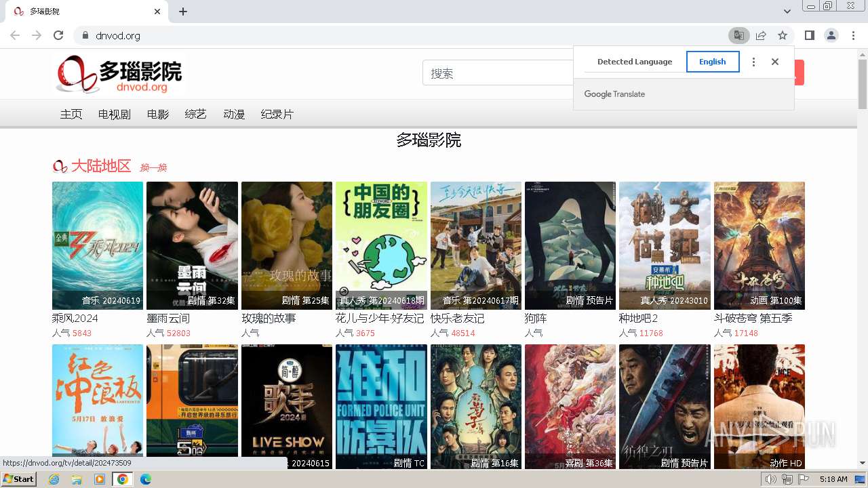Open the 大陆地区 section heading link
Image resolution: width=868 pixels, height=488 pixels.
point(101,166)
